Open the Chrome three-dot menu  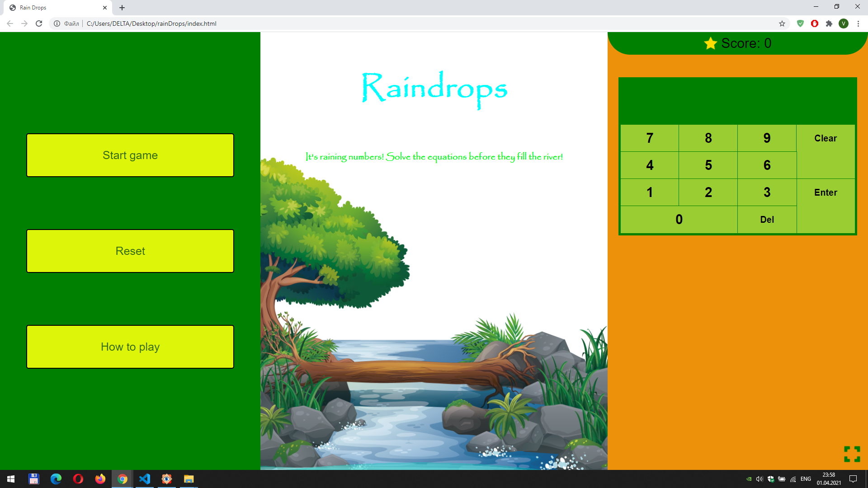[858, 23]
